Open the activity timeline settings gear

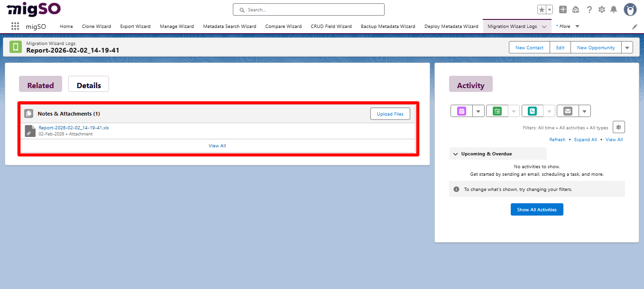point(618,127)
